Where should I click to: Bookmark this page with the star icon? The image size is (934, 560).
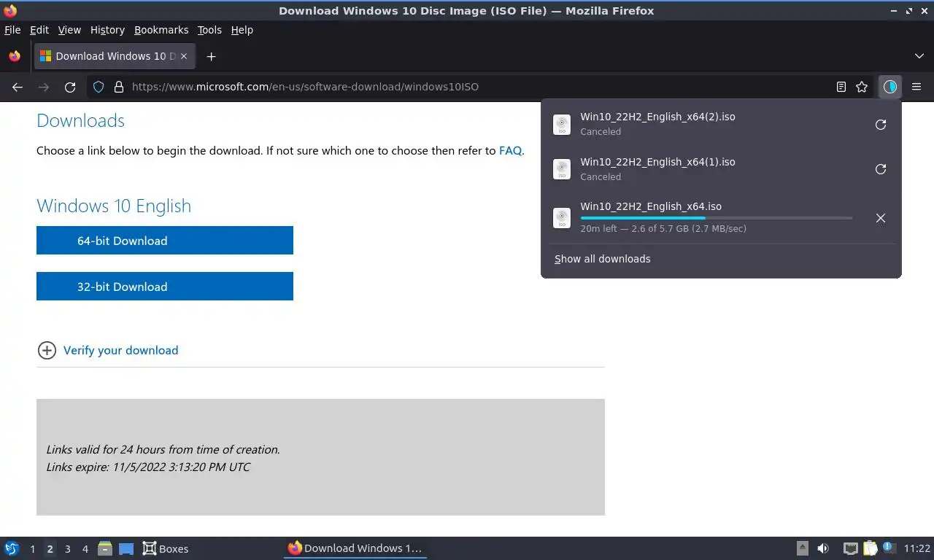tap(862, 87)
